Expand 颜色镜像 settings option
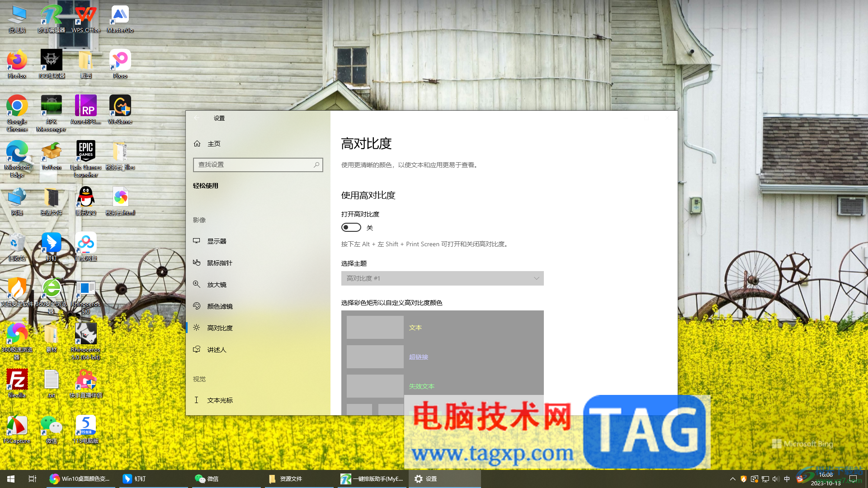This screenshot has height=488, width=868. [x=219, y=305]
